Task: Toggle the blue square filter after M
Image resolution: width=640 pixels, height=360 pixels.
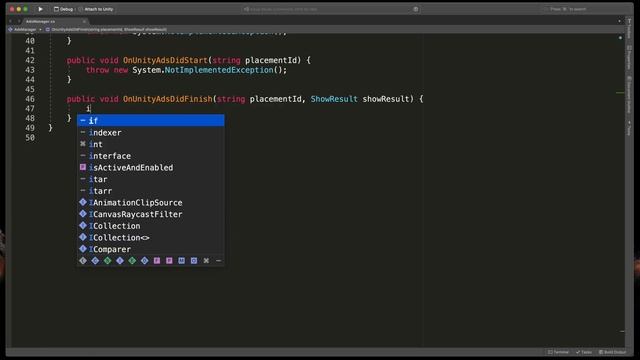Action: 194,260
